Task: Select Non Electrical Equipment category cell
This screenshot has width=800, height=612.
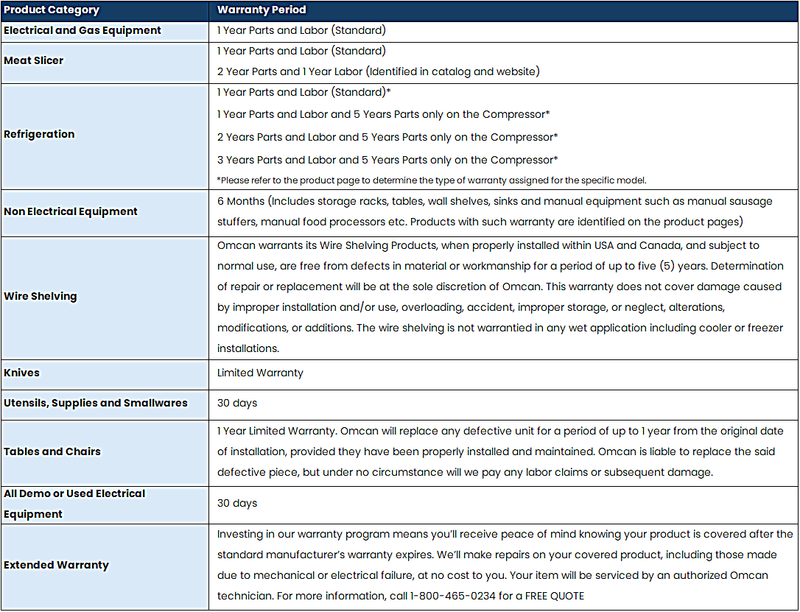Action: point(105,213)
